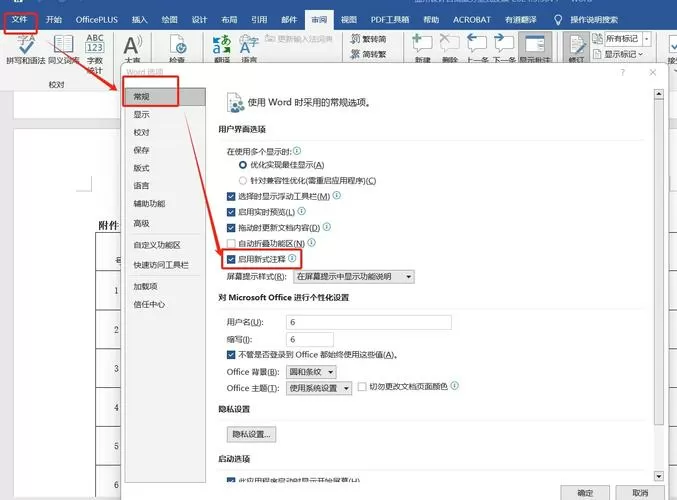Switch to the 插入 ribbon tab
This screenshot has height=500, width=677.
139,19
